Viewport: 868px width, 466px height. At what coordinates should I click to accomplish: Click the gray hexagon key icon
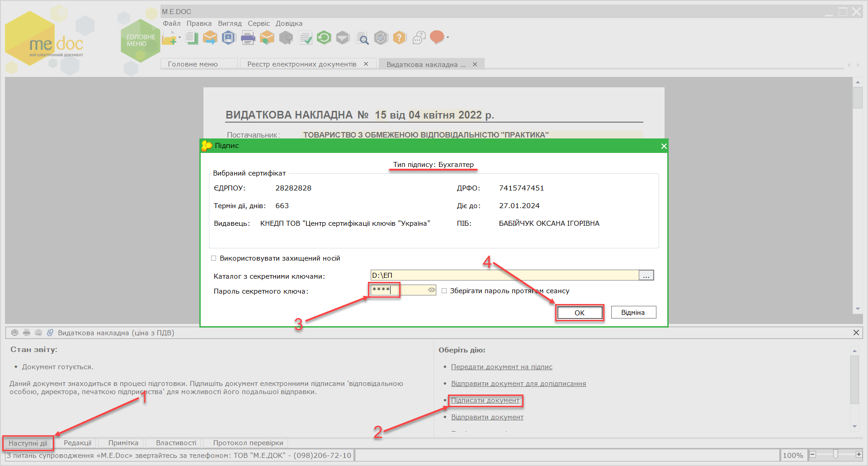286,38
